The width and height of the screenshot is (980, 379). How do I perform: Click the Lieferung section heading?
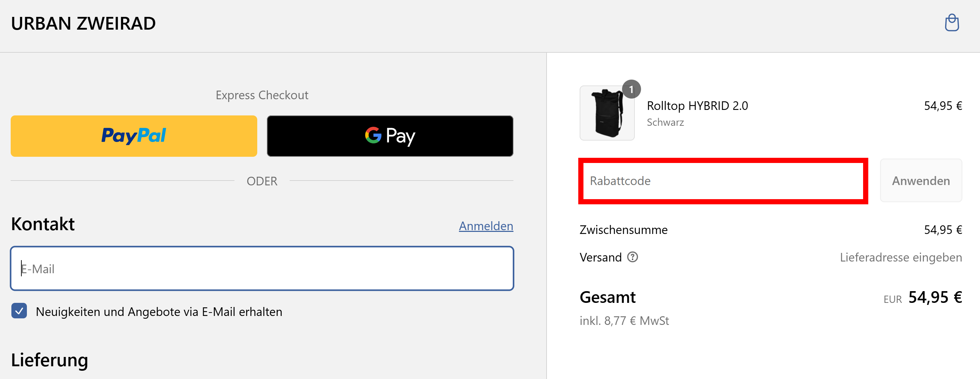tap(49, 360)
